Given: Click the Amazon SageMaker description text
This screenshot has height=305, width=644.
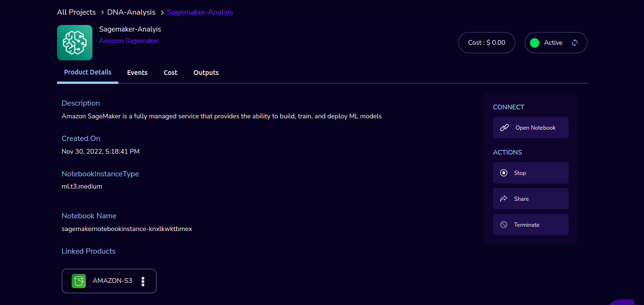Looking at the screenshot, I should (222, 116).
